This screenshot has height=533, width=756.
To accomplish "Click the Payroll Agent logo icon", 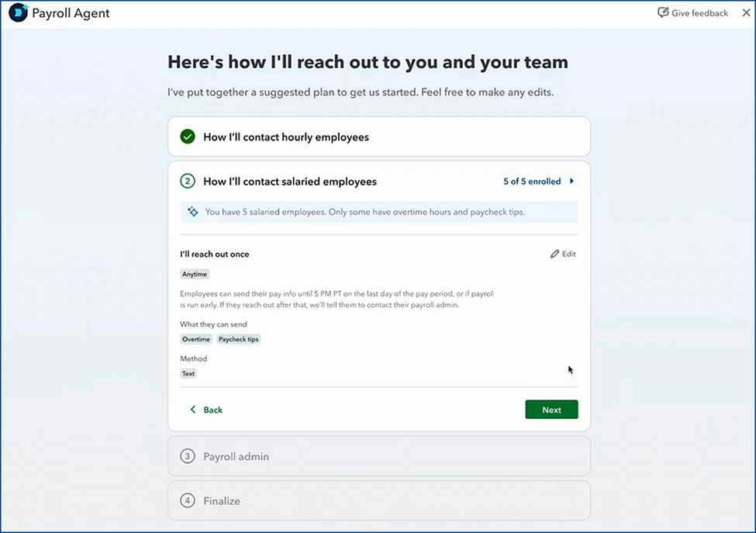I will tap(19, 12).
